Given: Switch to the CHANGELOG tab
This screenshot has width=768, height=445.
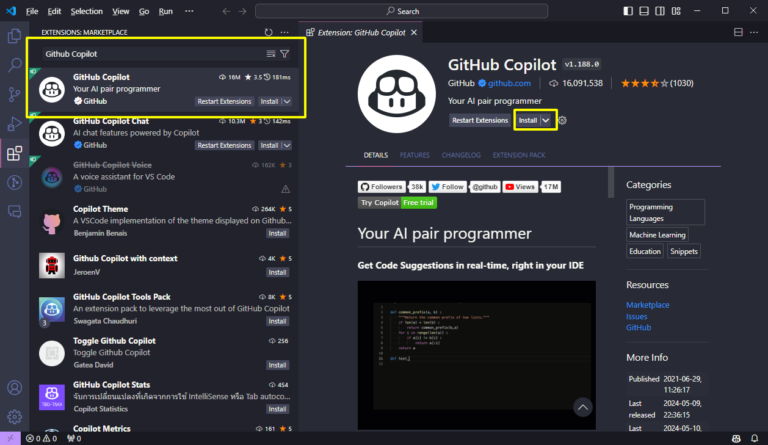Looking at the screenshot, I should click(461, 155).
